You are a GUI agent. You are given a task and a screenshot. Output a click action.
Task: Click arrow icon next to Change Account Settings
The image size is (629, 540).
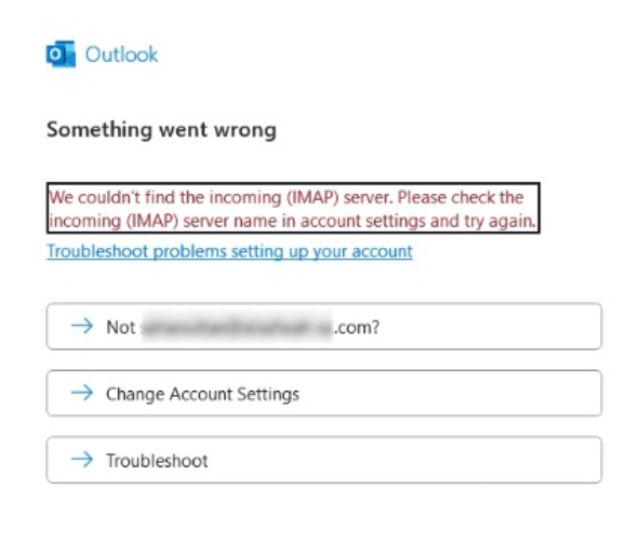tap(82, 392)
